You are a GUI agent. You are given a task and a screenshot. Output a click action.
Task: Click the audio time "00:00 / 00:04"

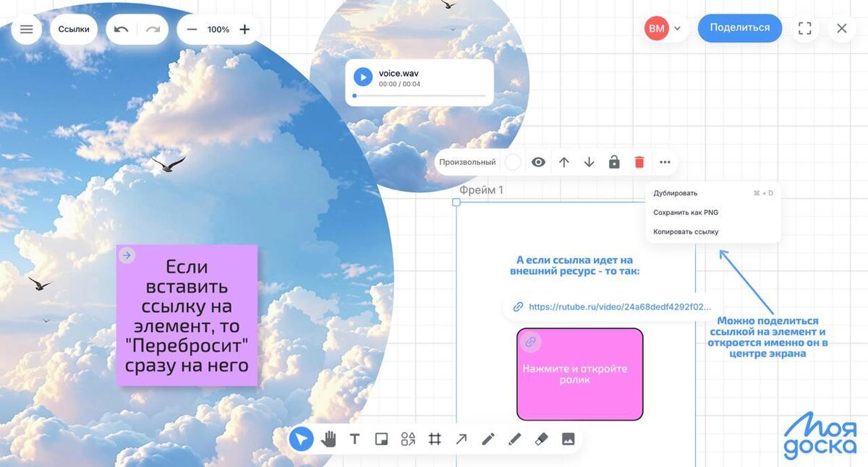pyautogui.click(x=399, y=85)
